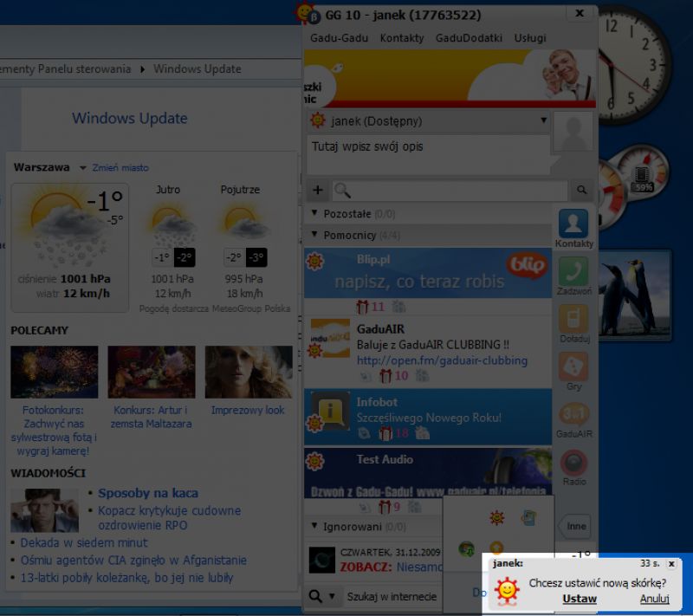
Task: Click the contact search input field
Action: [x=450, y=191]
